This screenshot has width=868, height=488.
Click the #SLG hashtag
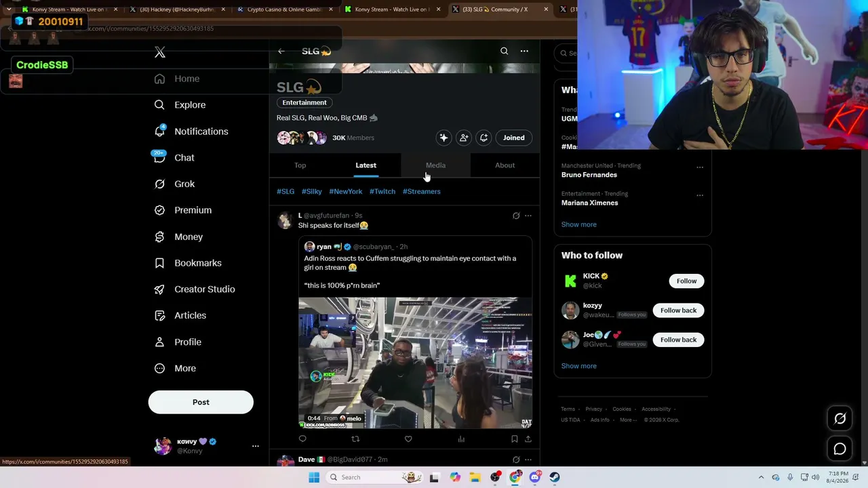coord(285,191)
